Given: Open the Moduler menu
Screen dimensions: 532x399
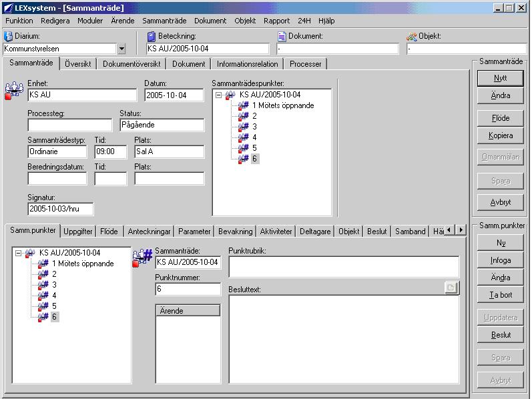Looking at the screenshot, I should [90, 21].
